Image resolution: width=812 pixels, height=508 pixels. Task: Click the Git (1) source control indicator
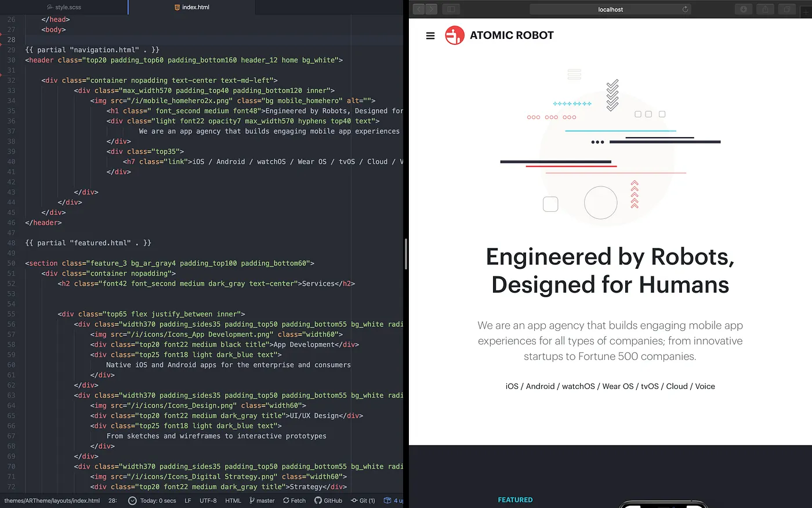tap(362, 500)
